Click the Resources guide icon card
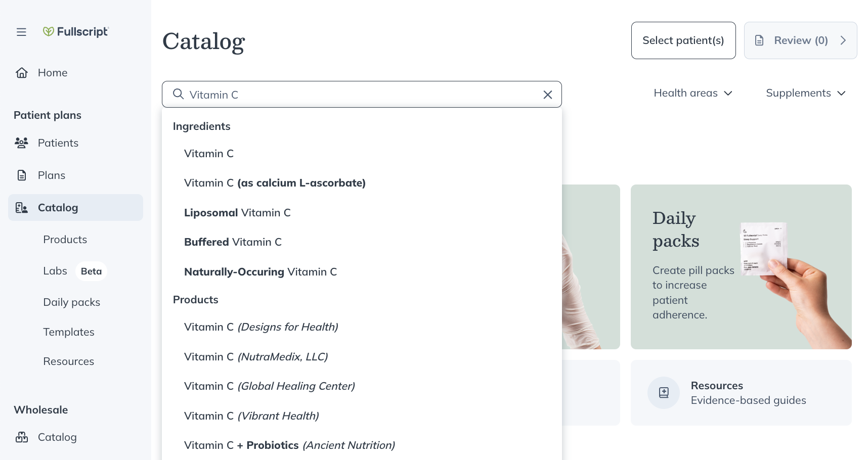This screenshot has height=460, width=868. [x=663, y=393]
